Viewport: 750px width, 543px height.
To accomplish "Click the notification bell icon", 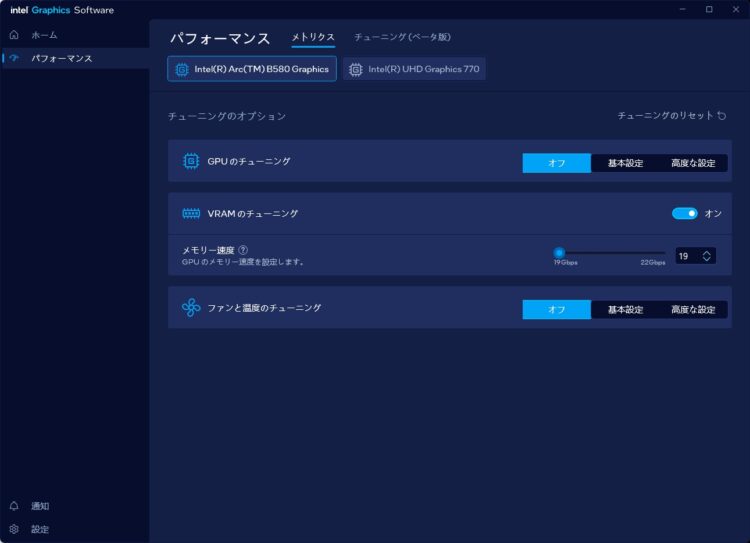I will click(x=14, y=506).
